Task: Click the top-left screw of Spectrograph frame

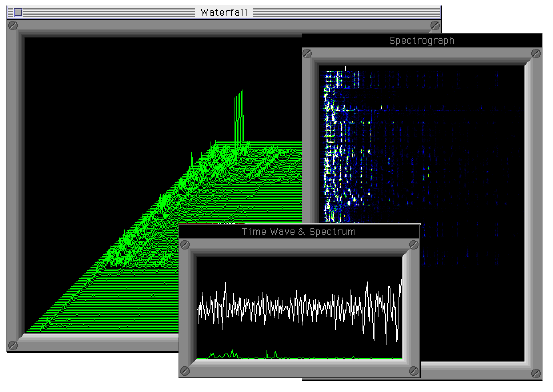Action: (x=307, y=54)
